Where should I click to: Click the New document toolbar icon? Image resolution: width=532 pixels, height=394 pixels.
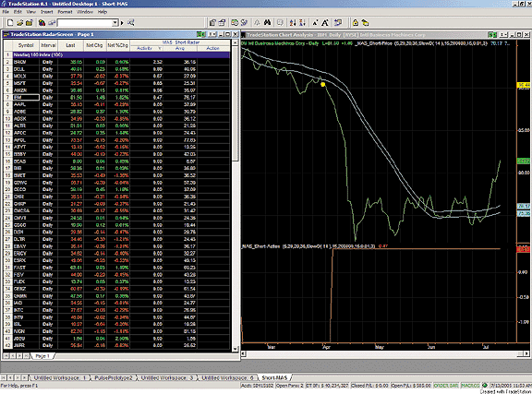[10, 23]
